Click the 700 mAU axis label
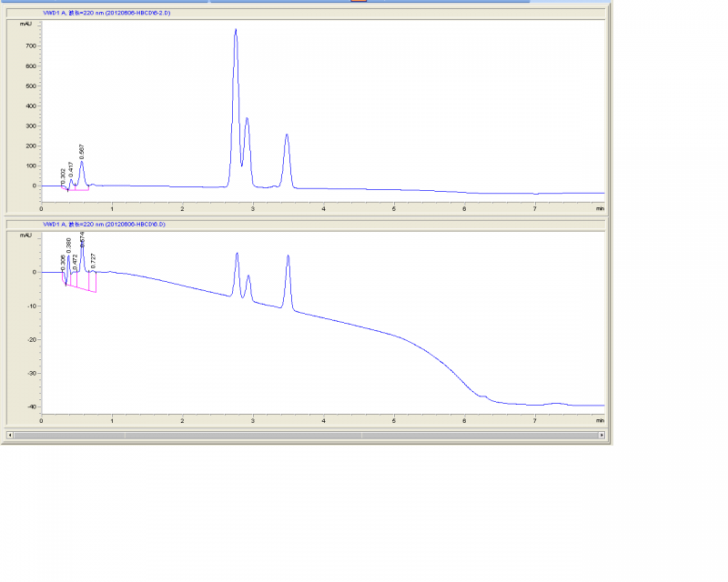This screenshot has height=582, width=728. (31, 46)
